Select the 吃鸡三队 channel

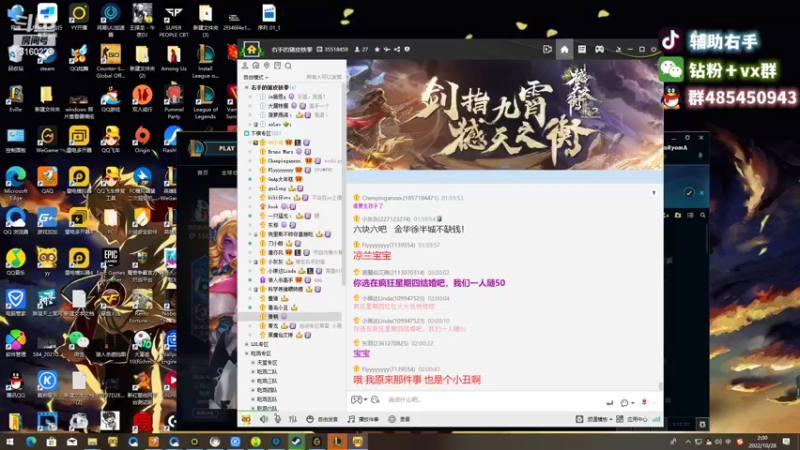point(267,381)
